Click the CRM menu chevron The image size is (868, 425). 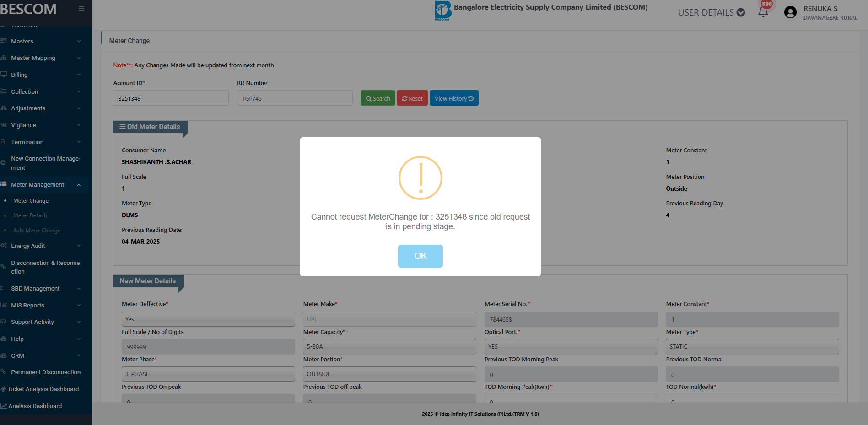(x=79, y=356)
